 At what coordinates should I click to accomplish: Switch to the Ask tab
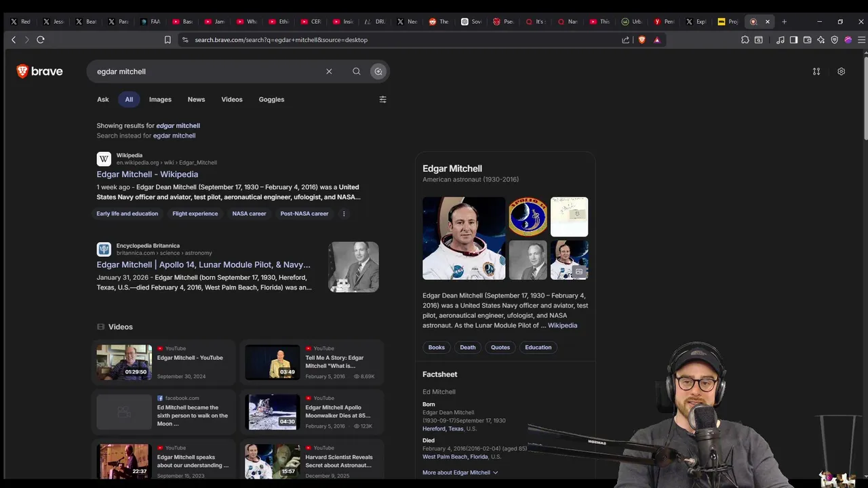click(102, 100)
